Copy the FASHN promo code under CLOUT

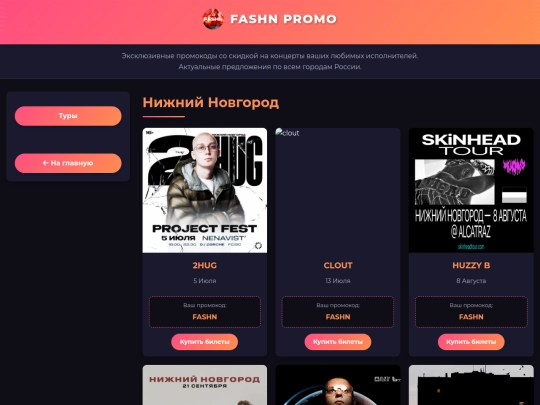338,317
